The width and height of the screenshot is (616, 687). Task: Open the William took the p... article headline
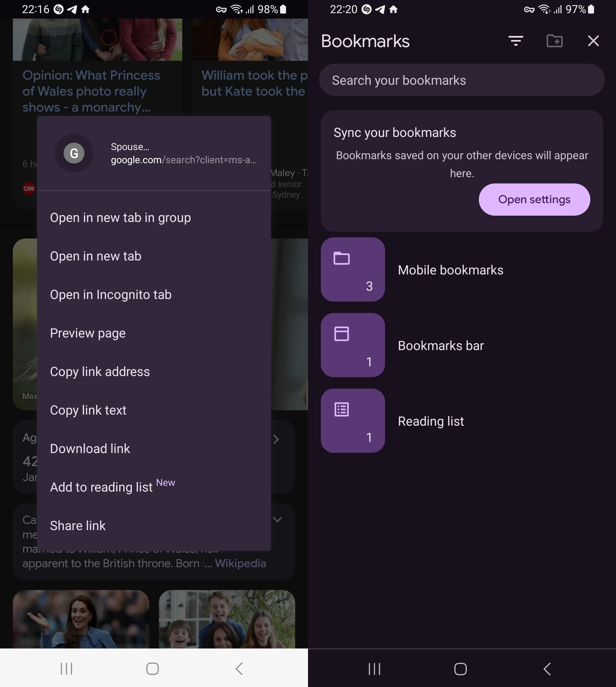coord(254,83)
